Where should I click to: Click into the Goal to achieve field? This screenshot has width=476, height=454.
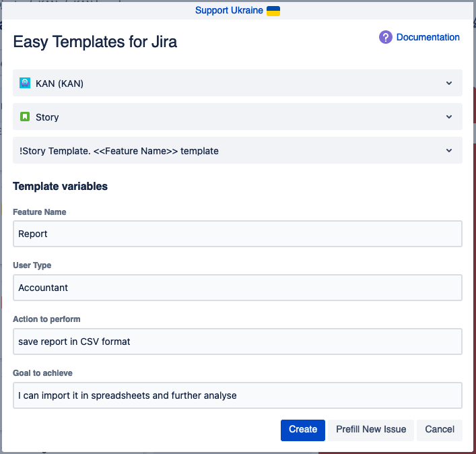(238, 395)
